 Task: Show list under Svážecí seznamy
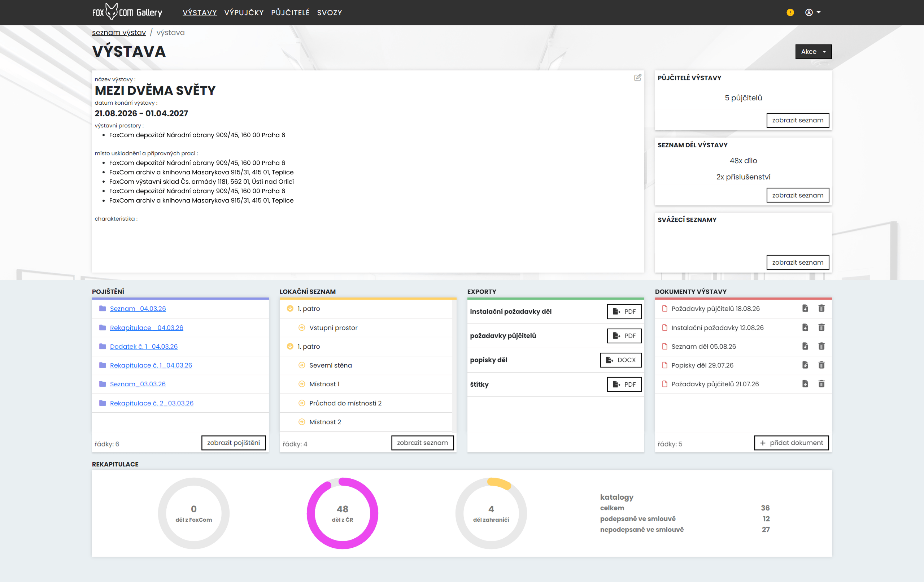[797, 262]
